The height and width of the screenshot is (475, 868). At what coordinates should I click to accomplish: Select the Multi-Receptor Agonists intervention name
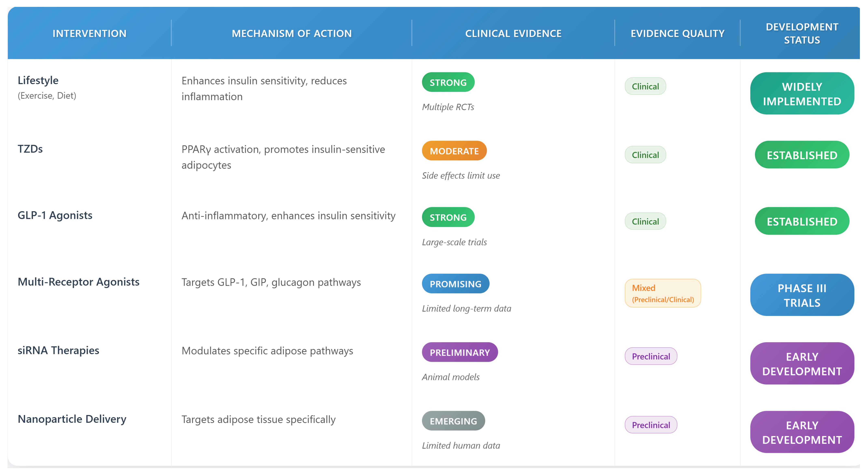click(x=79, y=281)
